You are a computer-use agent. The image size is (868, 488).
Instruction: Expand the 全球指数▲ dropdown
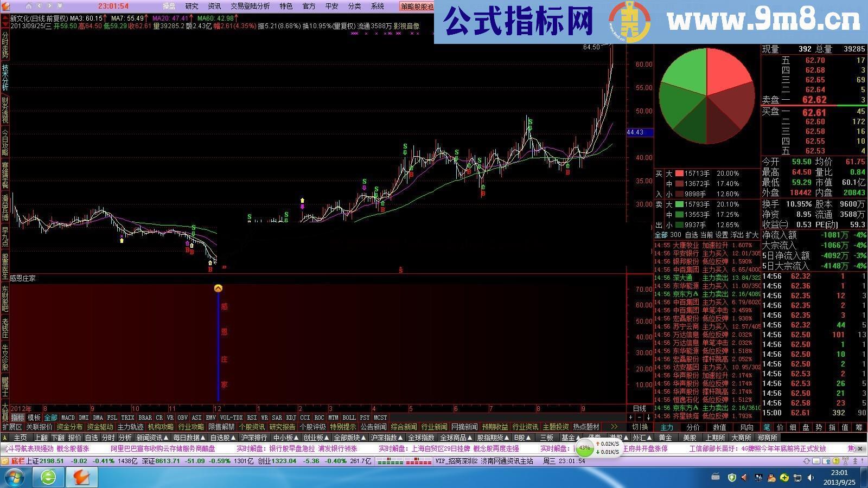421,438
